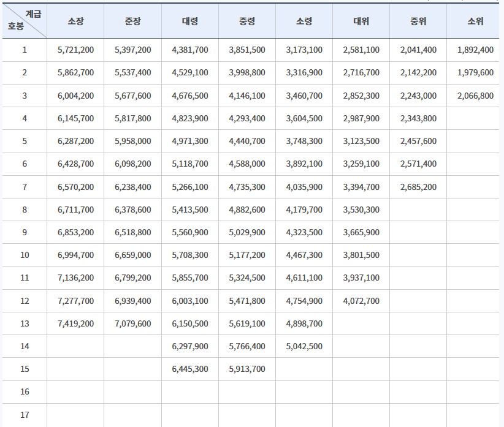Pick the 소령 value 4,035,900

pyautogui.click(x=304, y=187)
